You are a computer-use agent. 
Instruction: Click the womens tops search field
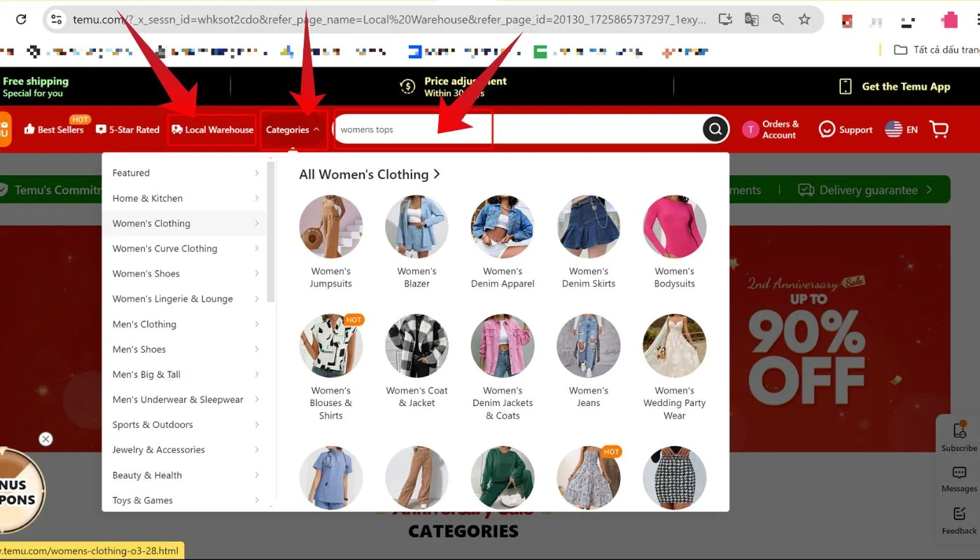(x=518, y=129)
